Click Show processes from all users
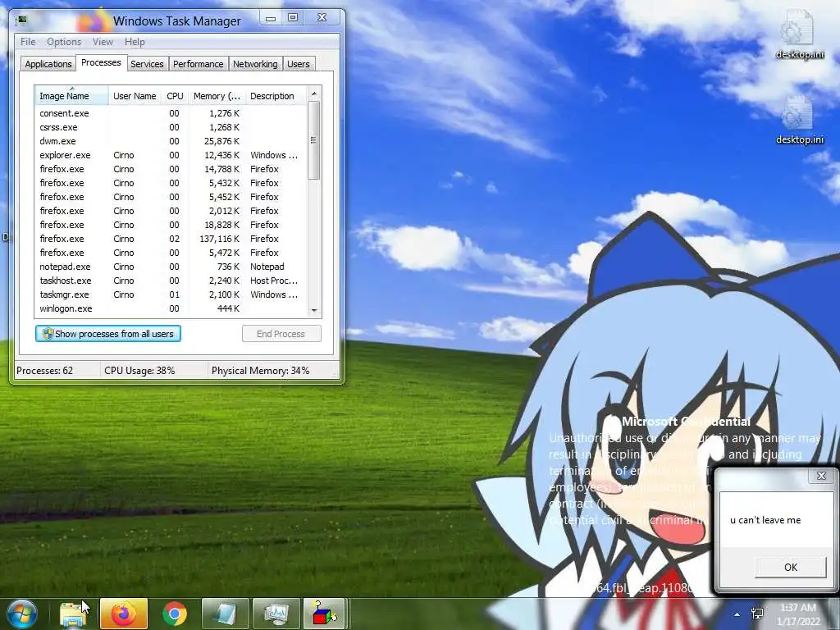Image resolution: width=840 pixels, height=630 pixels. coord(108,334)
